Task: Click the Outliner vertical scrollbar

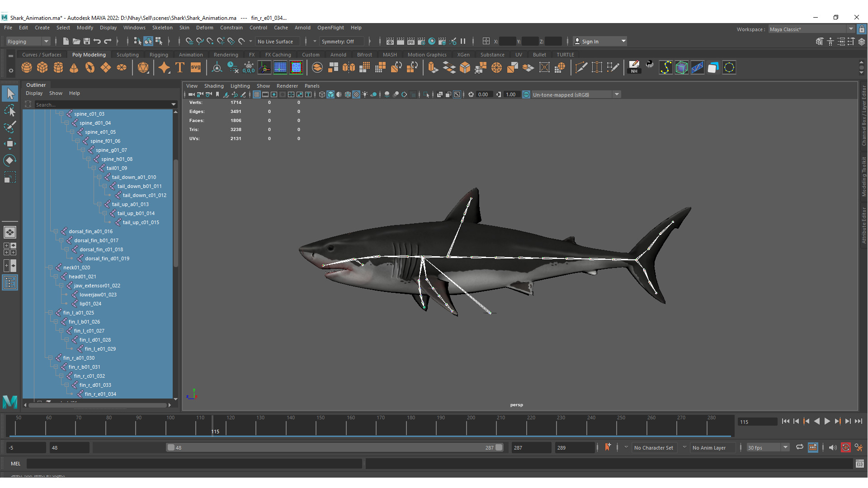Action: (x=175, y=212)
